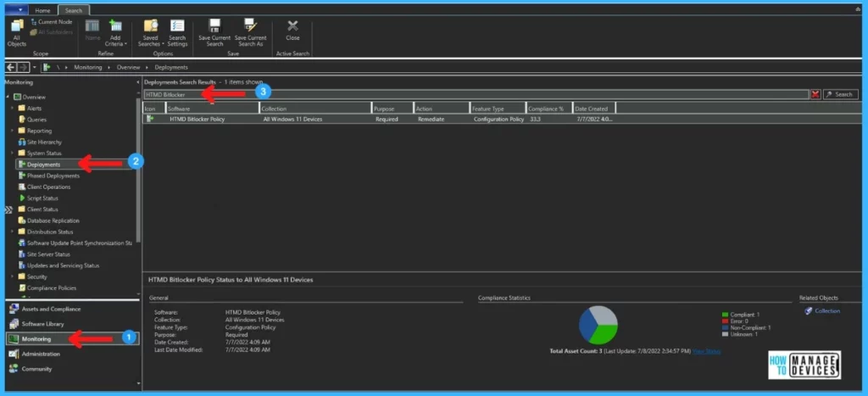The height and width of the screenshot is (396, 868).
Task: Sort by Purpose column header
Action: coord(393,109)
